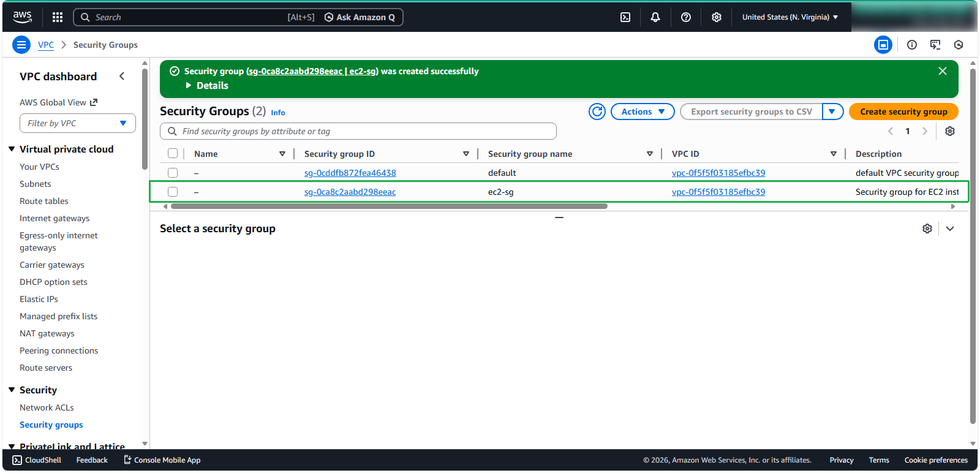This screenshot has width=980, height=473.
Task: Open the services grid menu
Action: pyautogui.click(x=58, y=17)
